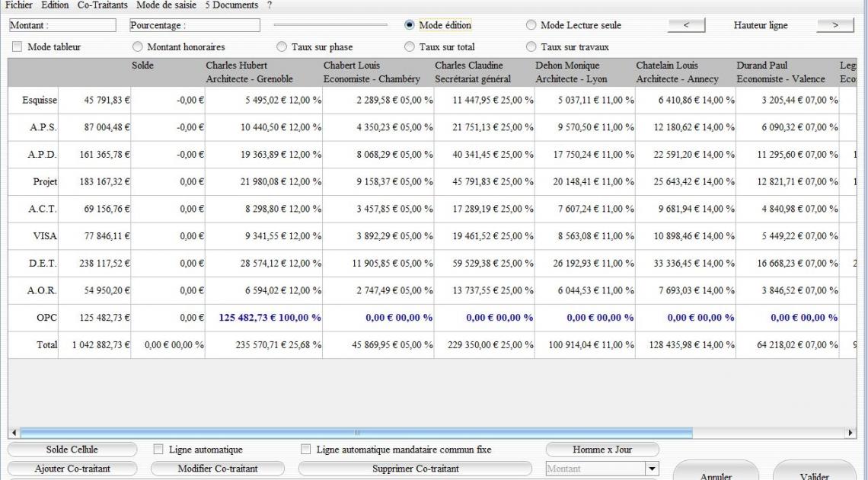This screenshot has width=868, height=480.
Task: Enable the Ligne automatique checkbox
Action: (x=158, y=449)
